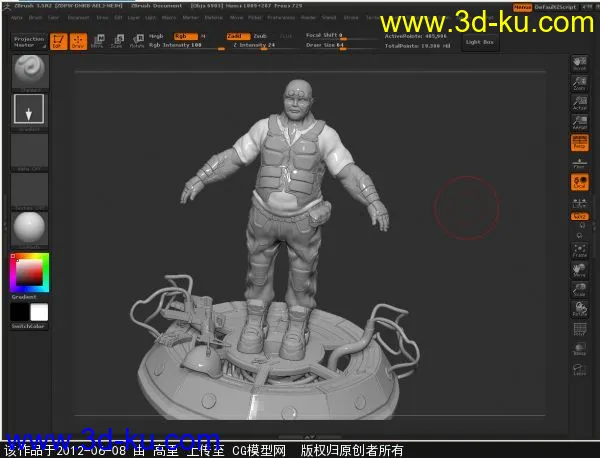
Task: Click the ZBrush logo at top-left
Action: [x=7, y=7]
